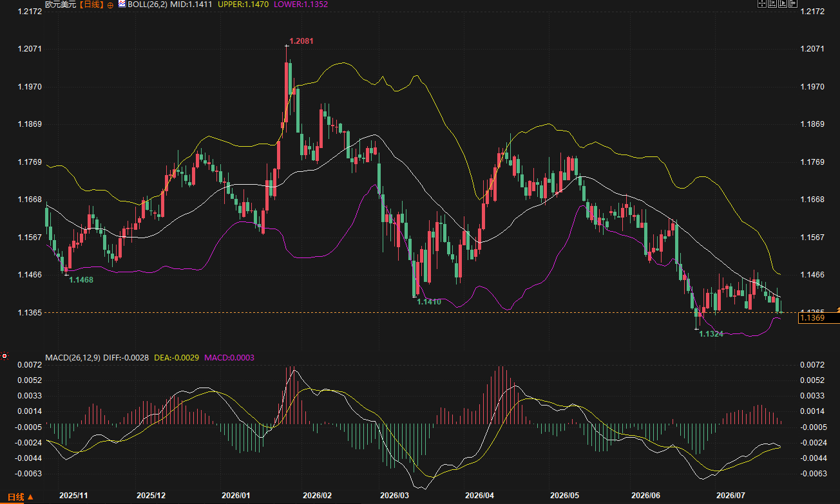Click the 1.1410 low price label

click(x=429, y=301)
